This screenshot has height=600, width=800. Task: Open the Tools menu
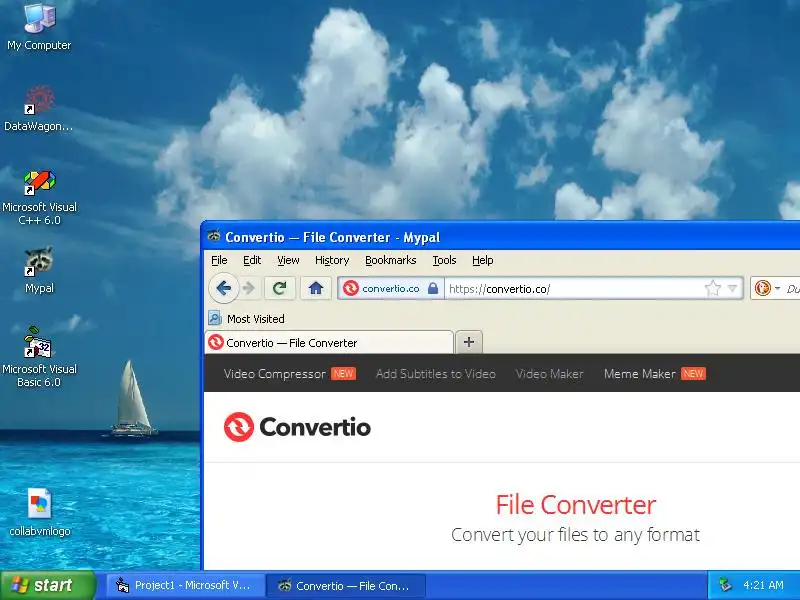[x=444, y=260]
